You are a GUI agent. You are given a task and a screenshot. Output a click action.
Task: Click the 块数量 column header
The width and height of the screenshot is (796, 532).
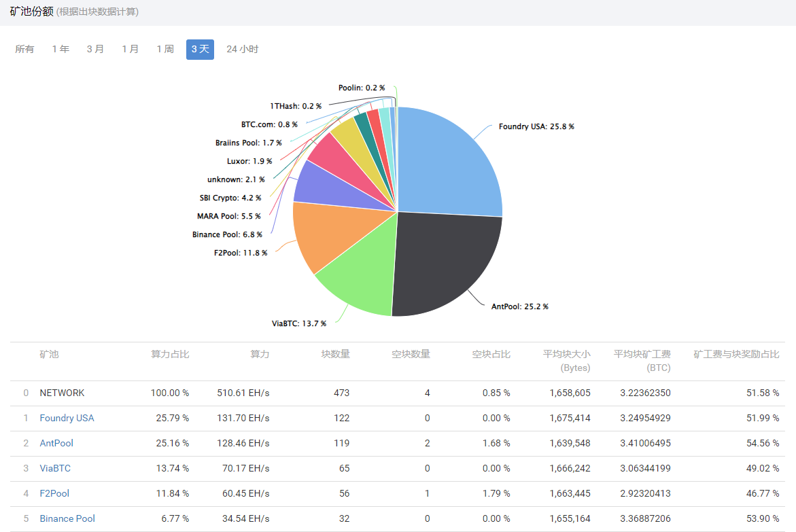point(335,354)
